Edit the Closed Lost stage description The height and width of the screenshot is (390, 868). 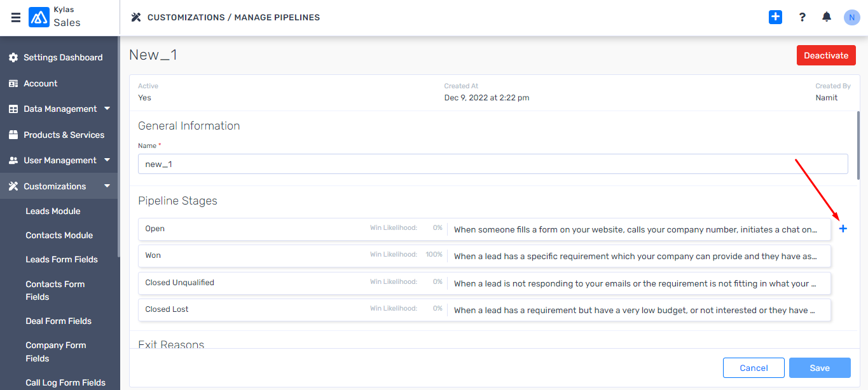click(x=636, y=310)
